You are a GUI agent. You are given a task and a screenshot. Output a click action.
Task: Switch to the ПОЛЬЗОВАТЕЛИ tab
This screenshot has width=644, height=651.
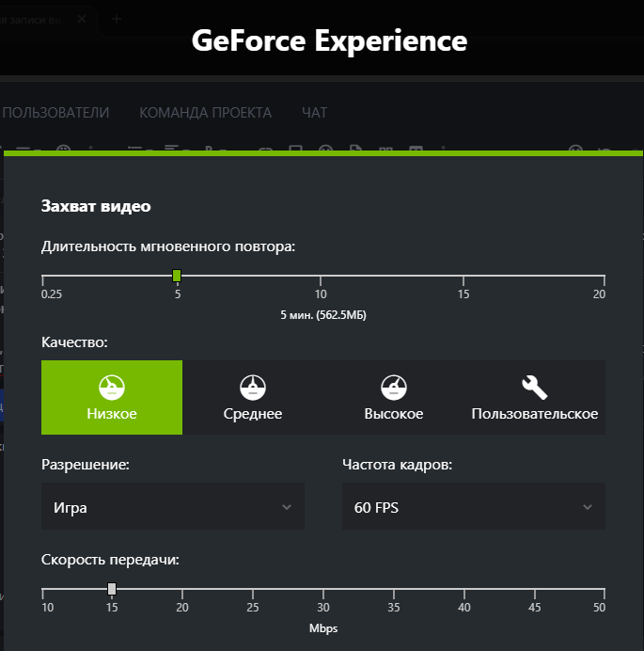click(x=55, y=113)
